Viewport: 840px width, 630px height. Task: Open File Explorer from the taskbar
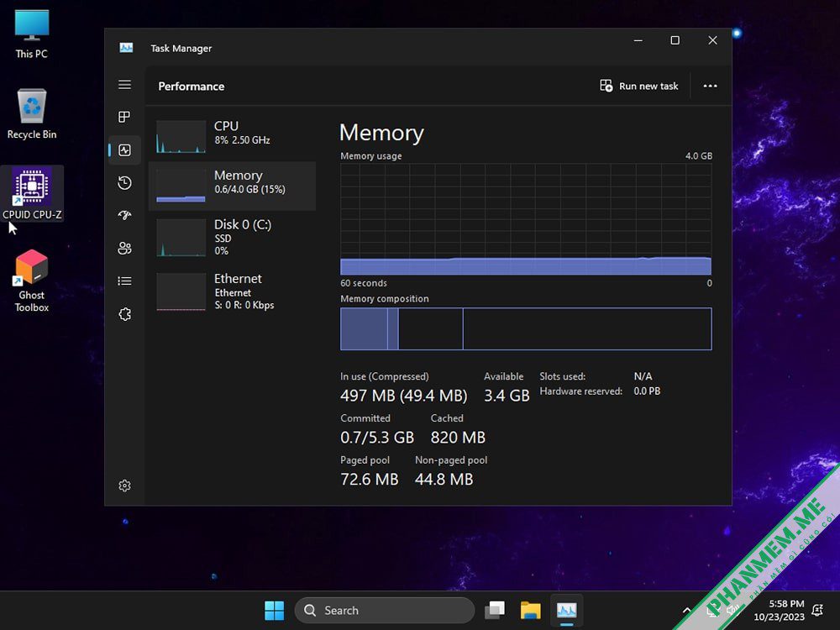click(x=530, y=610)
